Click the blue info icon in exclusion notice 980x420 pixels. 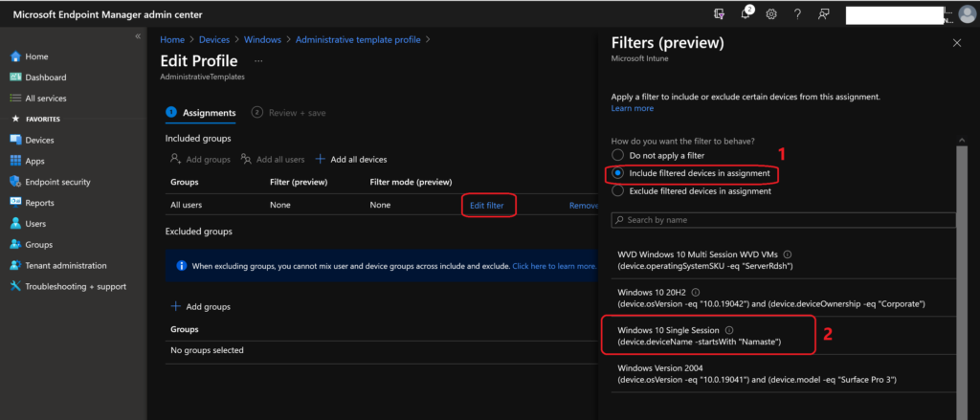pos(182,266)
